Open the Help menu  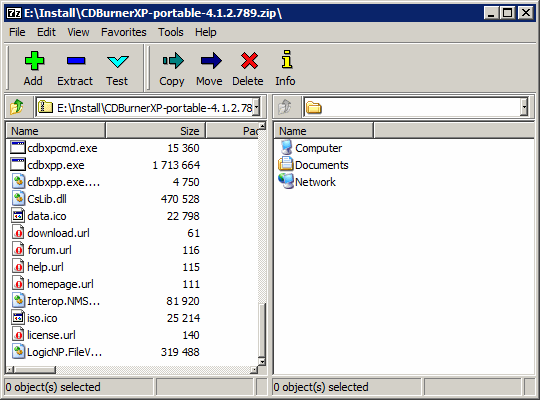coord(206,32)
